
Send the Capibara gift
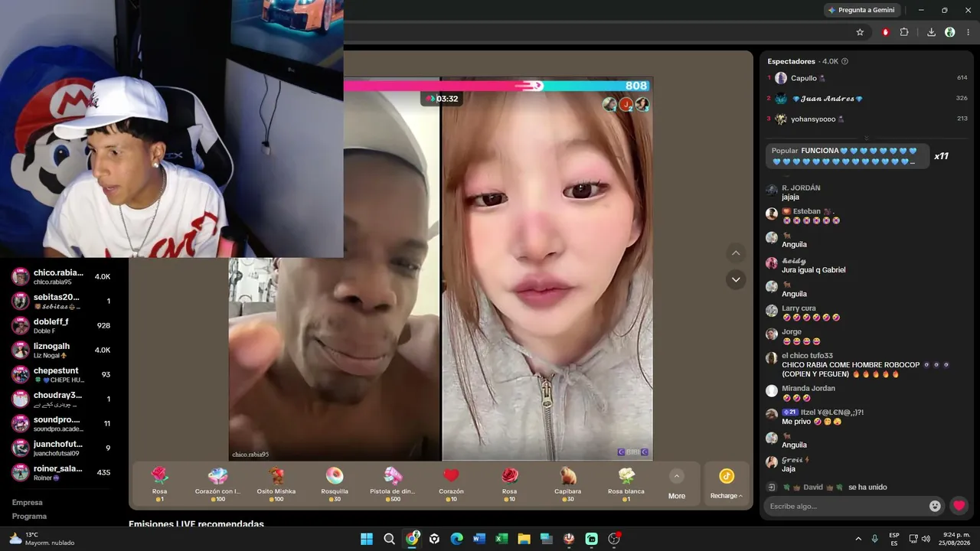568,484
